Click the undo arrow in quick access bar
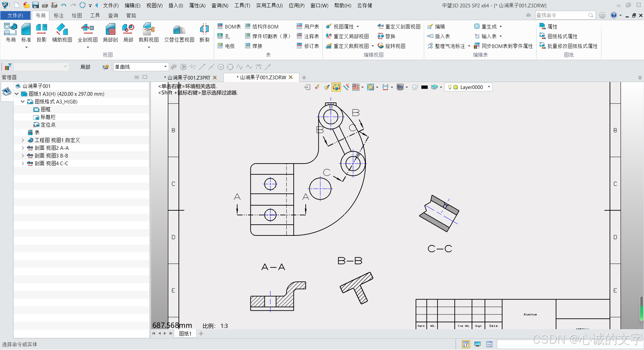Image resolution: width=644 pixels, height=350 pixels. [64, 5]
